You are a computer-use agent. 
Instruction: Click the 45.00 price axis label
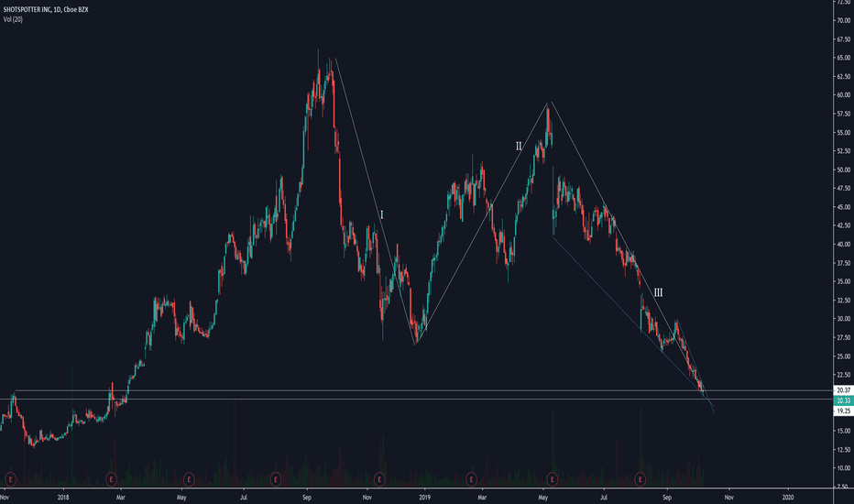click(x=844, y=207)
